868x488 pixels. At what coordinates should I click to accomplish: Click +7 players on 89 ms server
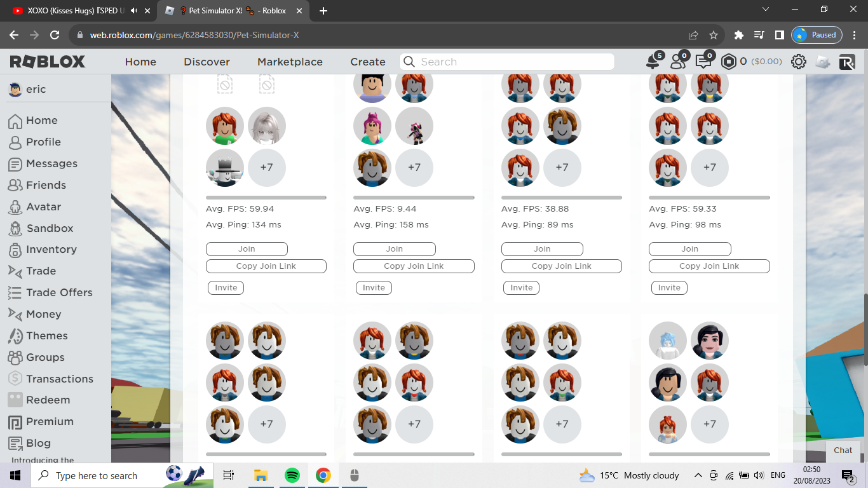(x=562, y=167)
